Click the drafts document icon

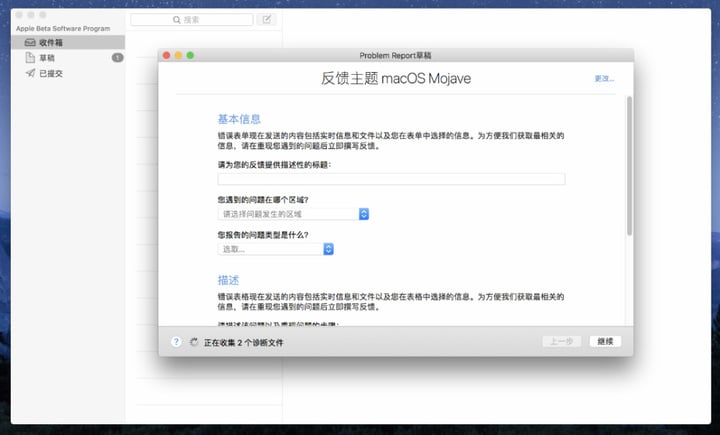(30, 57)
